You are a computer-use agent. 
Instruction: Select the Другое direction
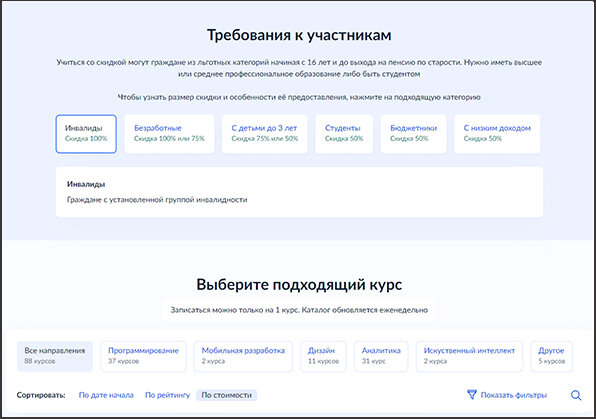tap(552, 356)
